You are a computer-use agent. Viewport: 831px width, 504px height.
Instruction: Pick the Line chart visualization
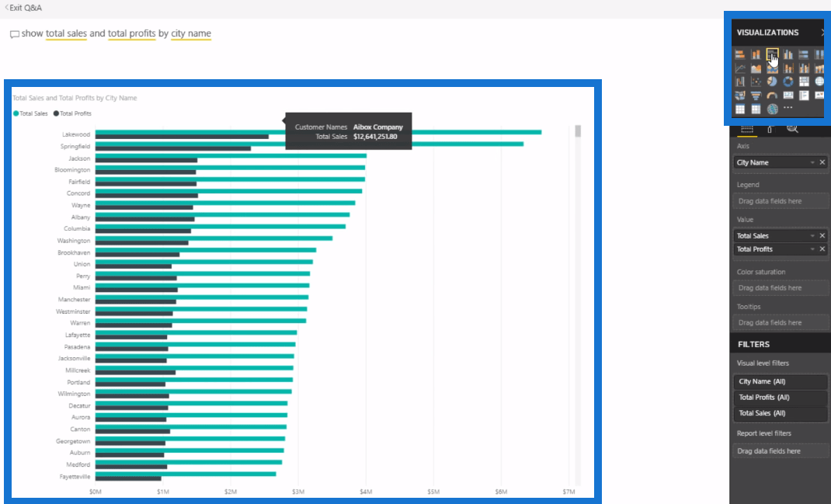click(x=740, y=68)
